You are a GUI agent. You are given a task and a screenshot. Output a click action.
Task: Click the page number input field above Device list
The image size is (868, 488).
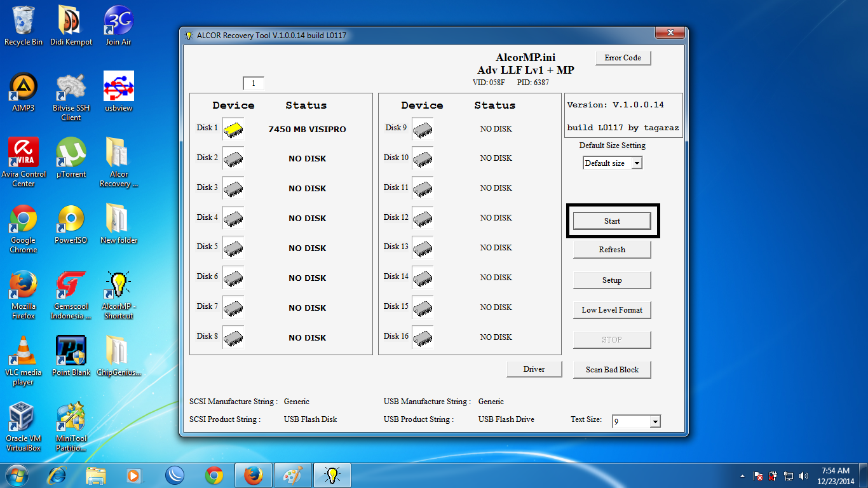pos(254,83)
